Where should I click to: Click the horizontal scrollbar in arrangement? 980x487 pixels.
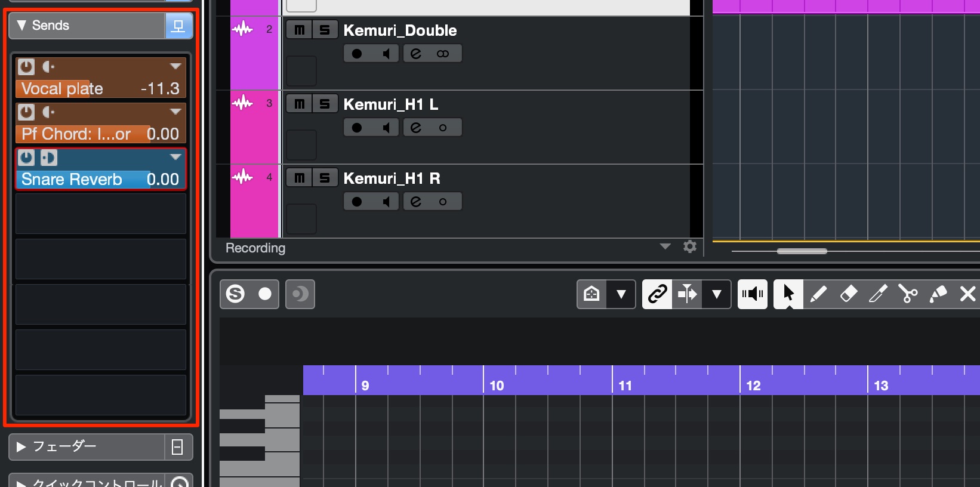click(802, 251)
